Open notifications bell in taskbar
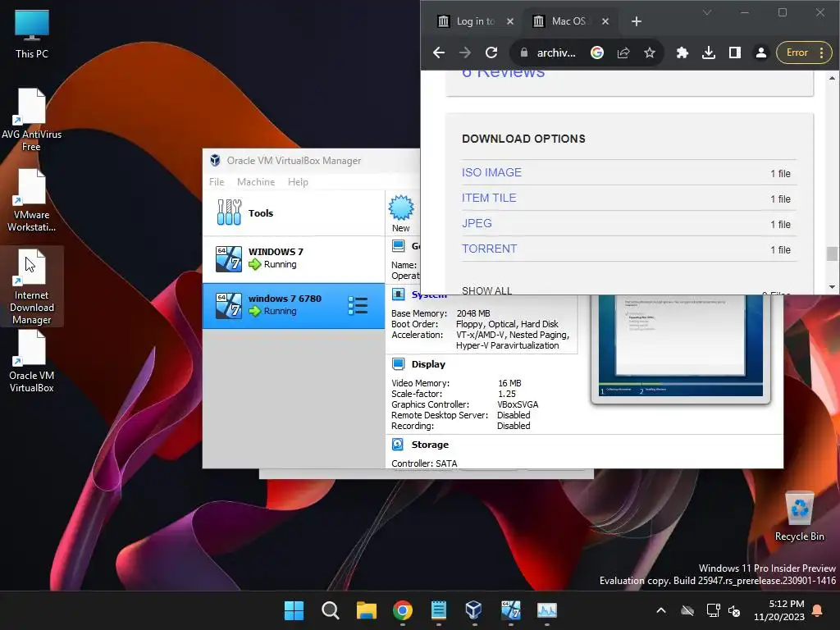Viewport: 840px width, 630px height. (x=818, y=610)
